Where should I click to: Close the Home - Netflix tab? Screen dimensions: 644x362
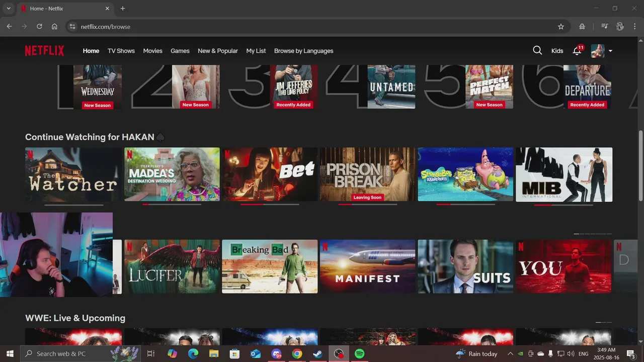pos(107,9)
